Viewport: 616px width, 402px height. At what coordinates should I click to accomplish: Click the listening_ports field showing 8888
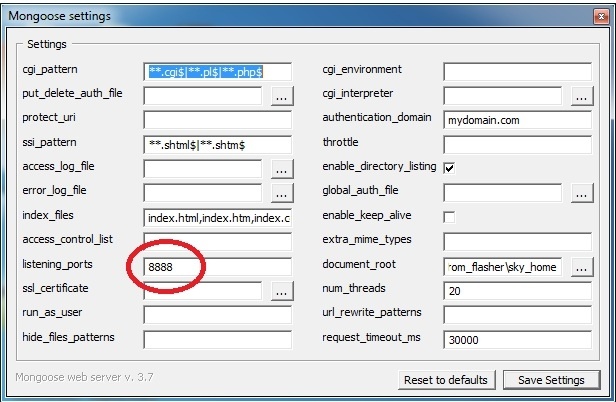tap(218, 267)
